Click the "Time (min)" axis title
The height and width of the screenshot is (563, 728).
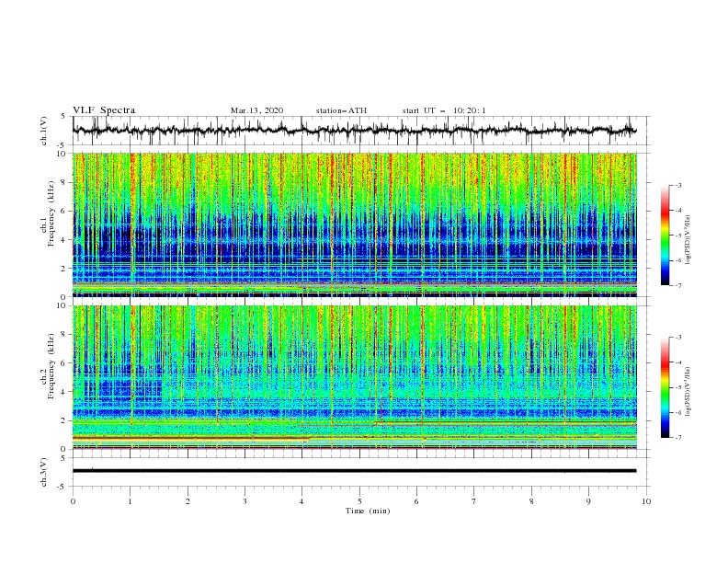[x=368, y=511]
